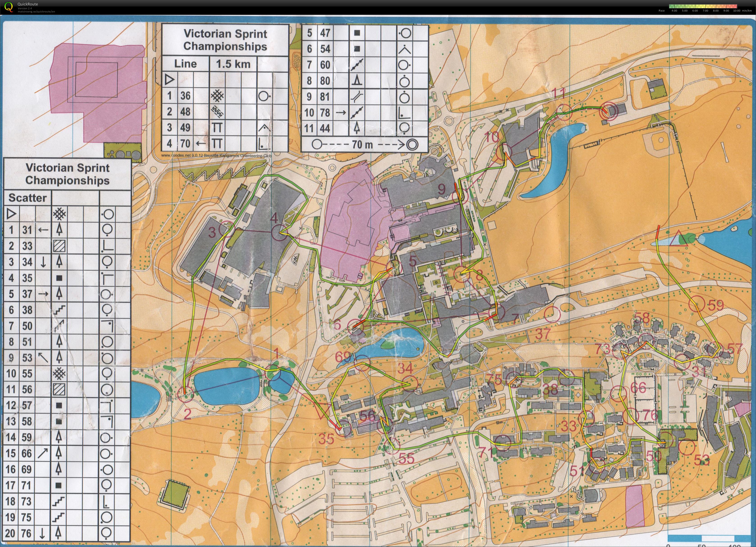The width and height of the screenshot is (756, 547).
Task: Select the double-circle finish marker near control 11
Action: 609,111
